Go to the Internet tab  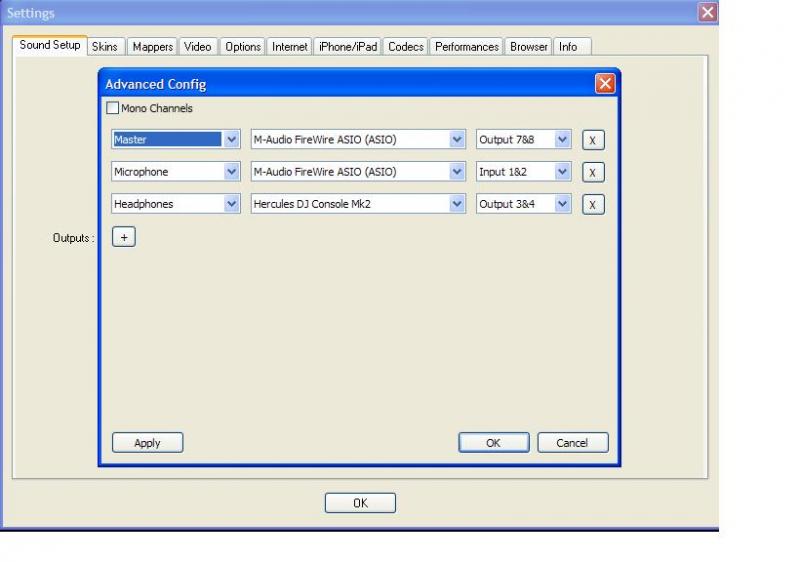289,47
